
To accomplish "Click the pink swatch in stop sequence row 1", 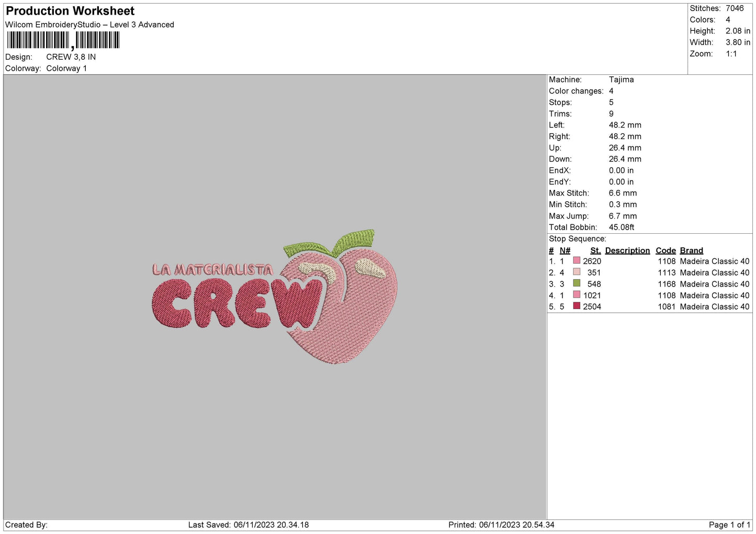I will (577, 260).
